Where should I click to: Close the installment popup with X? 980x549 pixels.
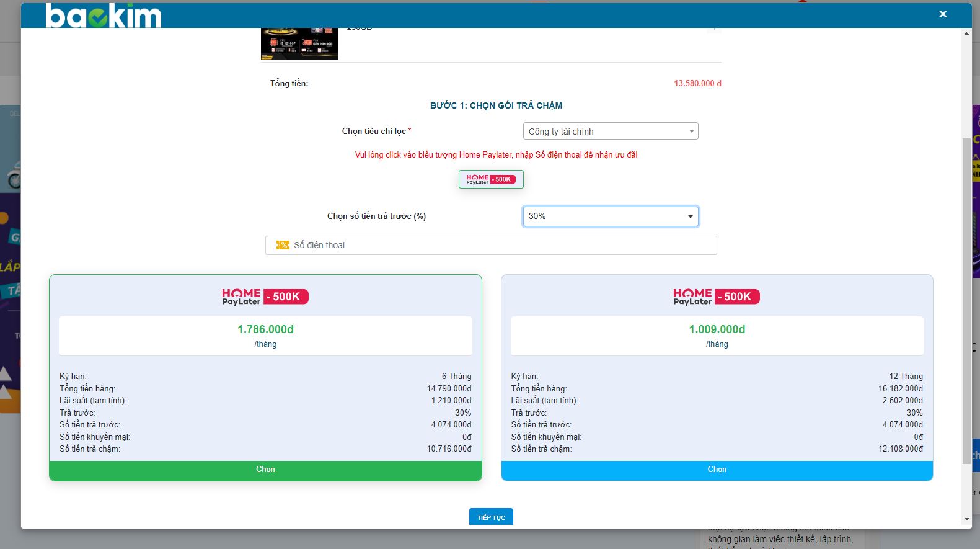click(942, 14)
